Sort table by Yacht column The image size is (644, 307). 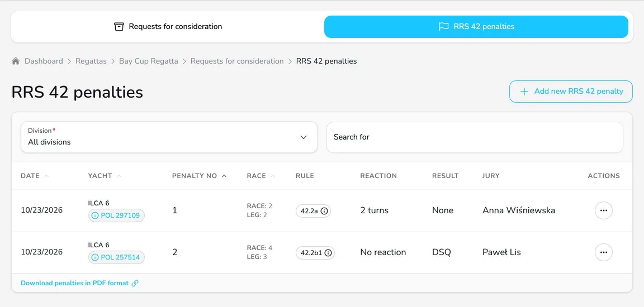coord(105,176)
